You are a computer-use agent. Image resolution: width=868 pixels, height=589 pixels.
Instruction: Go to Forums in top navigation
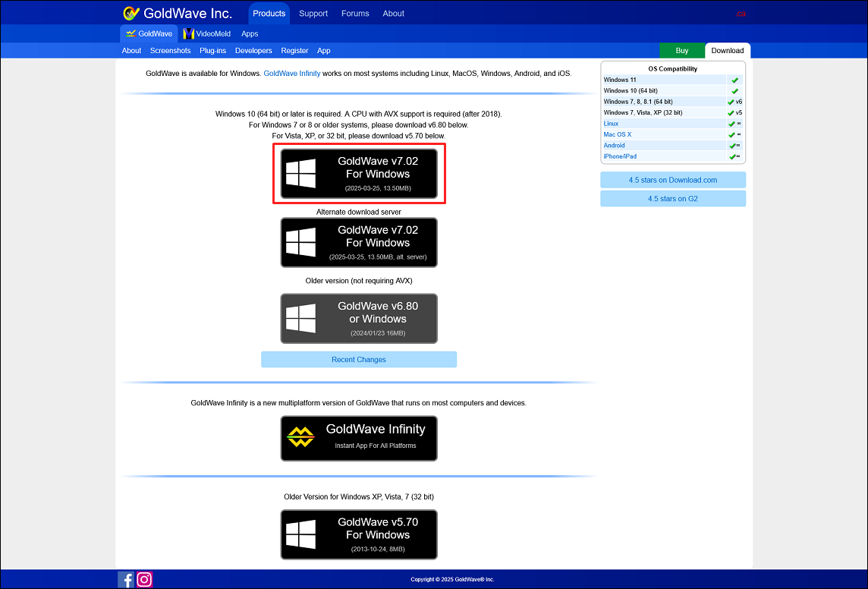[x=355, y=14]
